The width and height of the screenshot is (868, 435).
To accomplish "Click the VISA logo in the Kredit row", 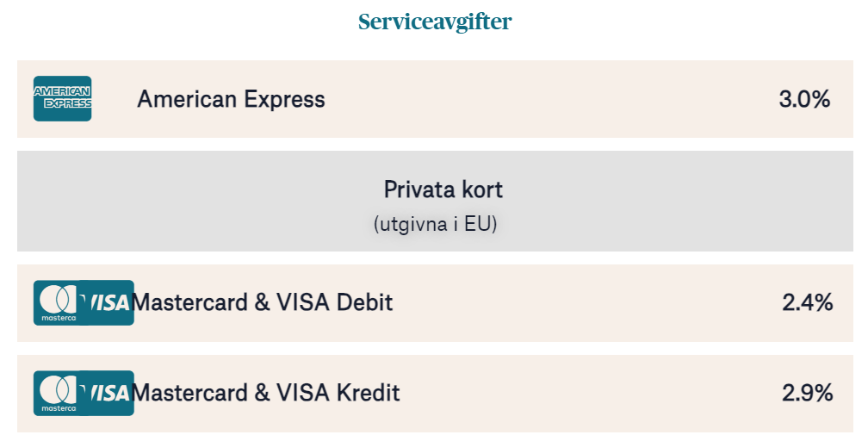I will (108, 393).
